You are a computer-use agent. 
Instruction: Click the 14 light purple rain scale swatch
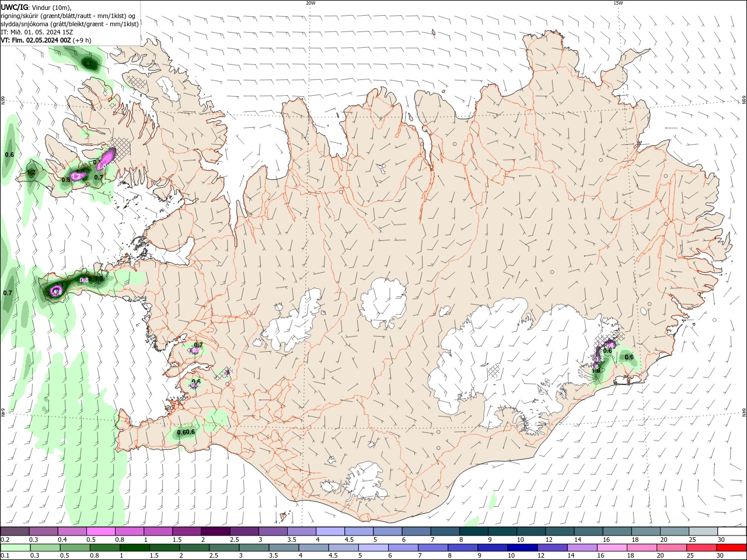tap(582, 548)
